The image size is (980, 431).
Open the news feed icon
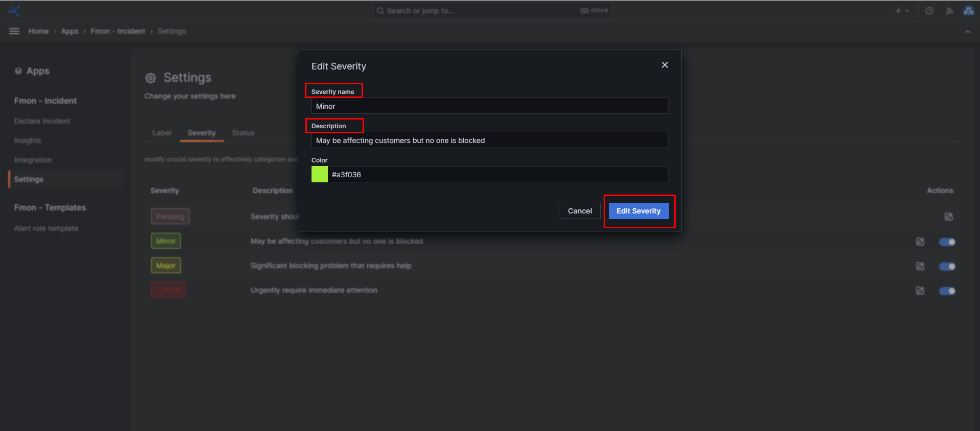click(x=949, y=11)
